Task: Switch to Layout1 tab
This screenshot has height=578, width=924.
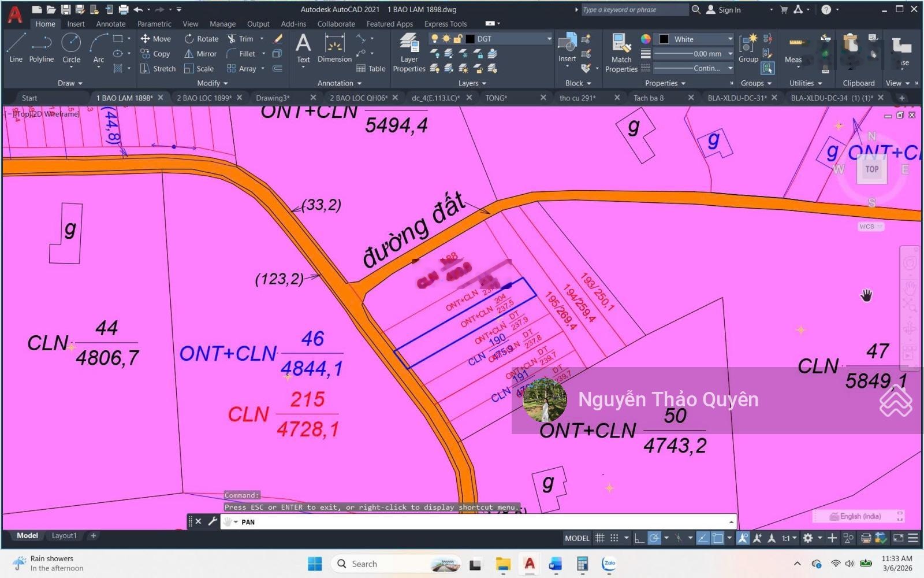Action: [64, 536]
